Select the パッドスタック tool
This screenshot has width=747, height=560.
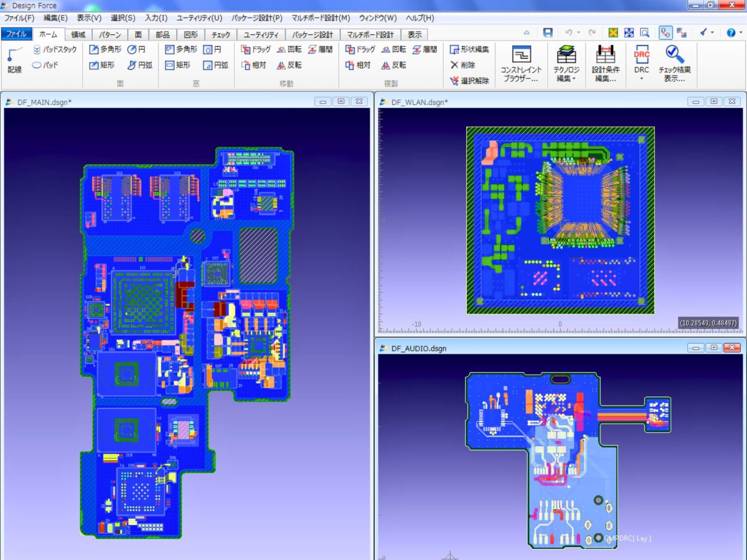[x=55, y=49]
